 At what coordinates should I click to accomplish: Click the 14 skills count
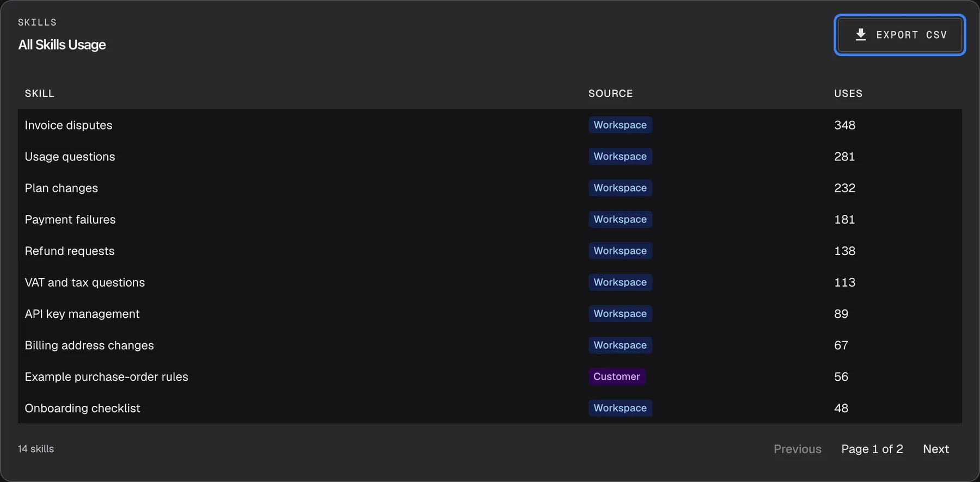(36, 449)
